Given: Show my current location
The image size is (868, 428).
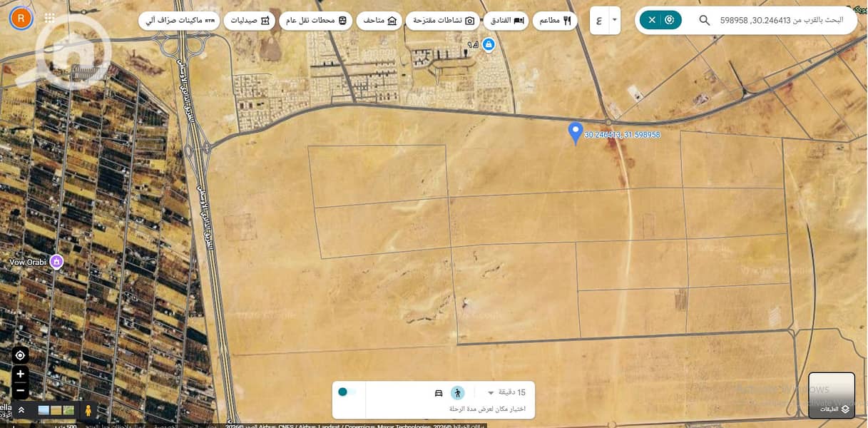Looking at the screenshot, I should point(20,355).
